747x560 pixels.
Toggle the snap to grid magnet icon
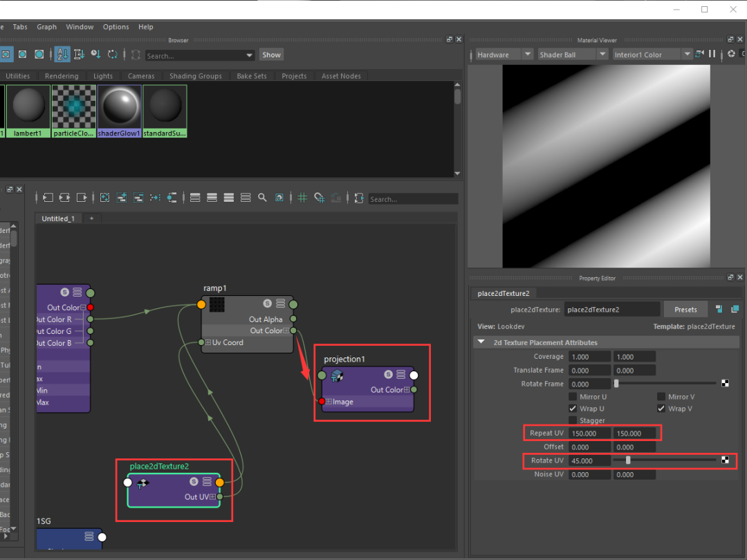[x=319, y=197]
